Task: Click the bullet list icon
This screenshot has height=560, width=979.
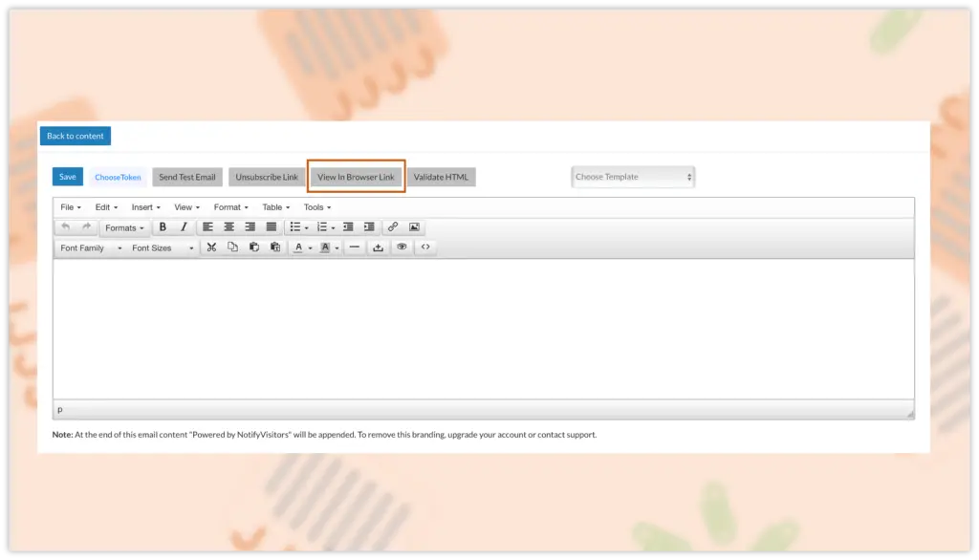Action: click(295, 227)
